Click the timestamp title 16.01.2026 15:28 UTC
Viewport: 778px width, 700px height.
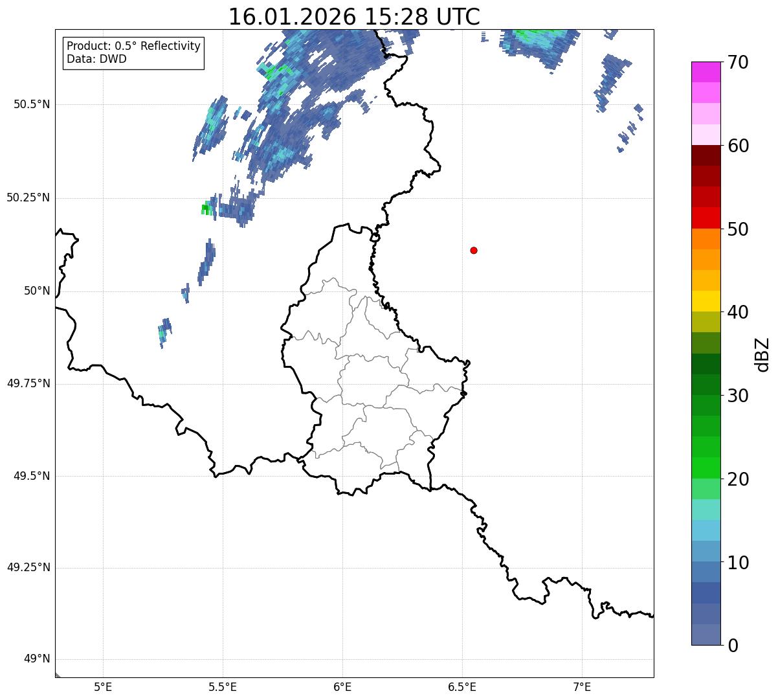(354, 17)
